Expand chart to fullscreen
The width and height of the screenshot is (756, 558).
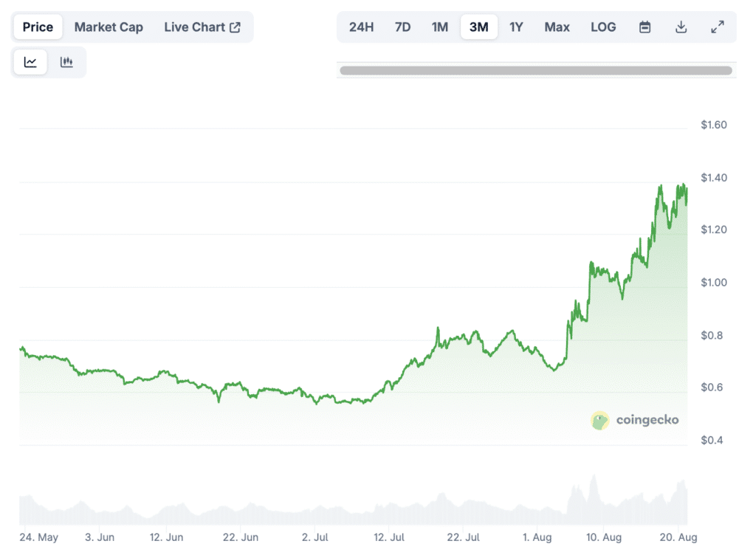pos(717,27)
